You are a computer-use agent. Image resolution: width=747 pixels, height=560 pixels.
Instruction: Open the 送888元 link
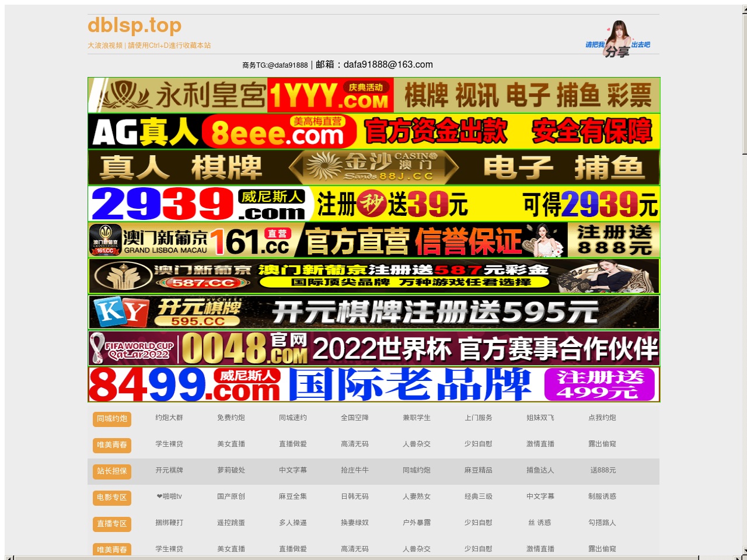[x=603, y=470]
